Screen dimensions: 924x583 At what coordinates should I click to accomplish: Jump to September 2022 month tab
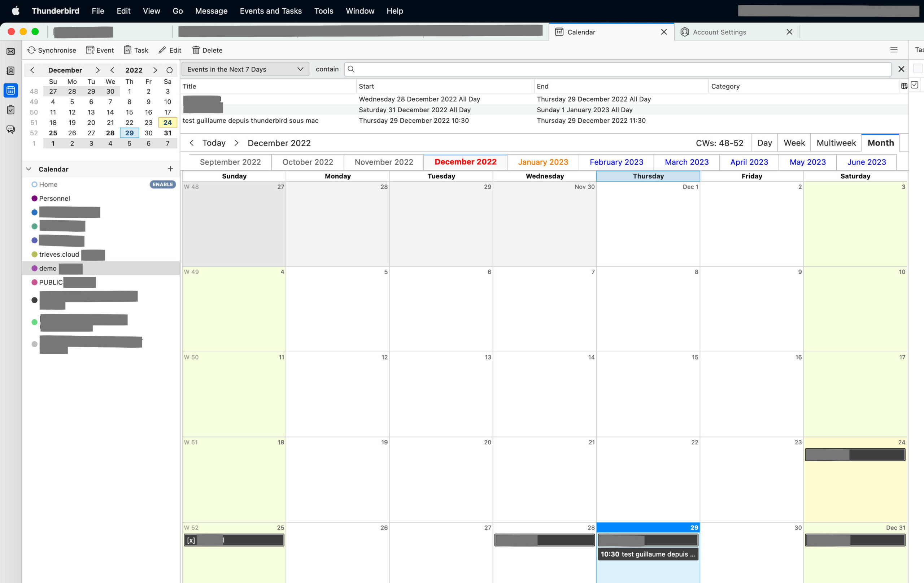(230, 162)
